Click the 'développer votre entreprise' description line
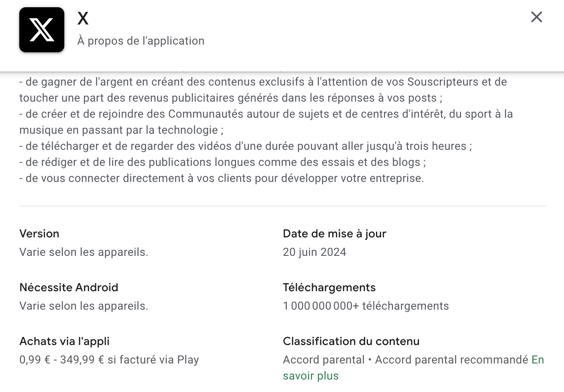 tap(222, 178)
